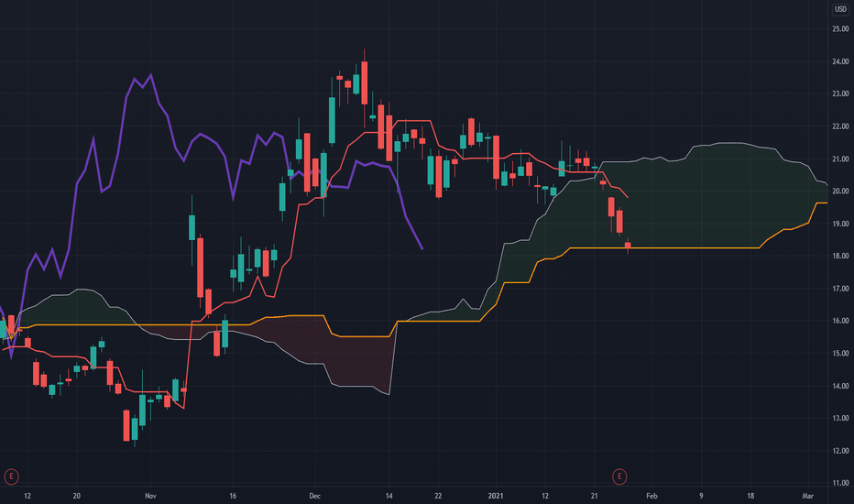Click the left earnings E marker
Viewport: 854px width, 504px height.
11,477
